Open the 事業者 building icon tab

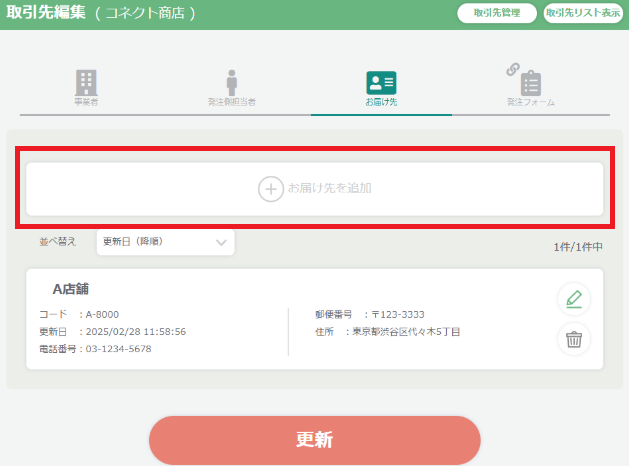[86, 83]
